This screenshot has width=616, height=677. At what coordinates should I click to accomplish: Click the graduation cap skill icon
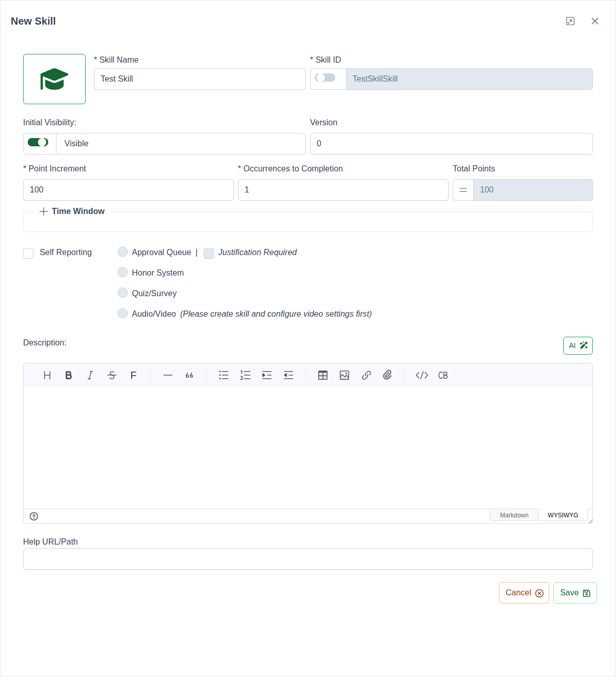pyautogui.click(x=54, y=79)
